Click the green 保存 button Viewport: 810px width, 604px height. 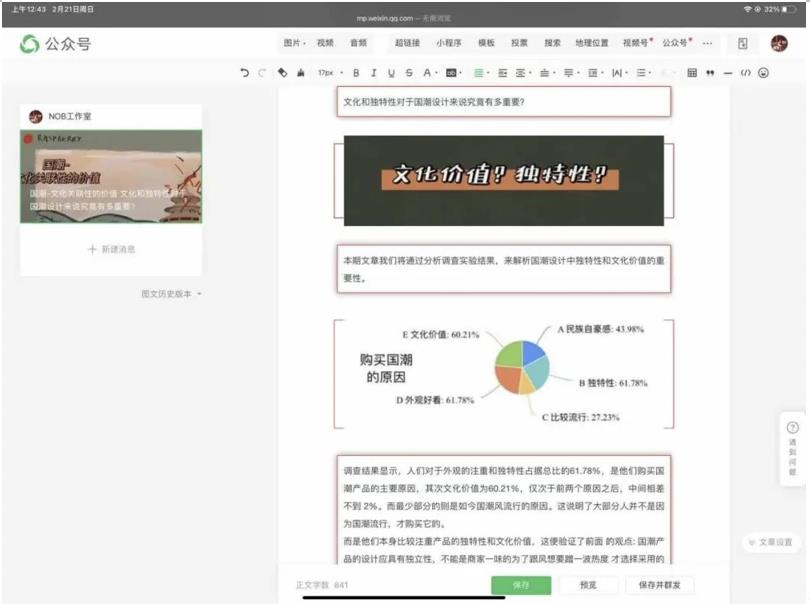[521, 585]
